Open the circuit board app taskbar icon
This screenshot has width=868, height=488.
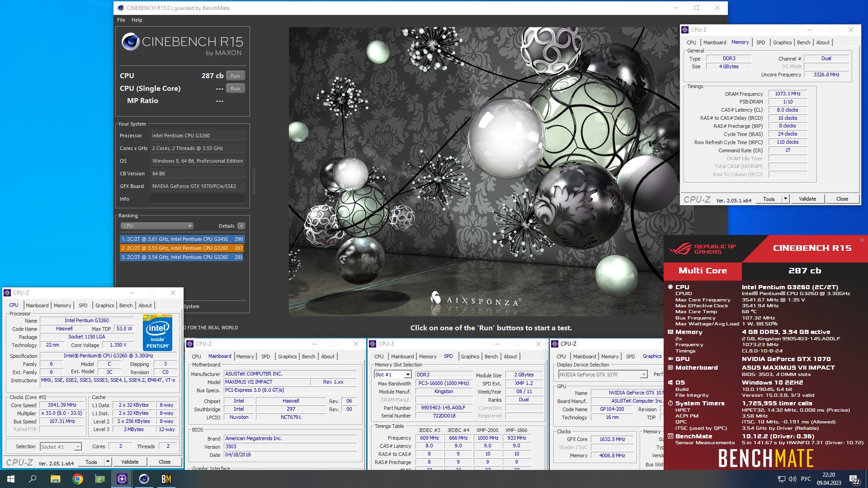pos(100,479)
